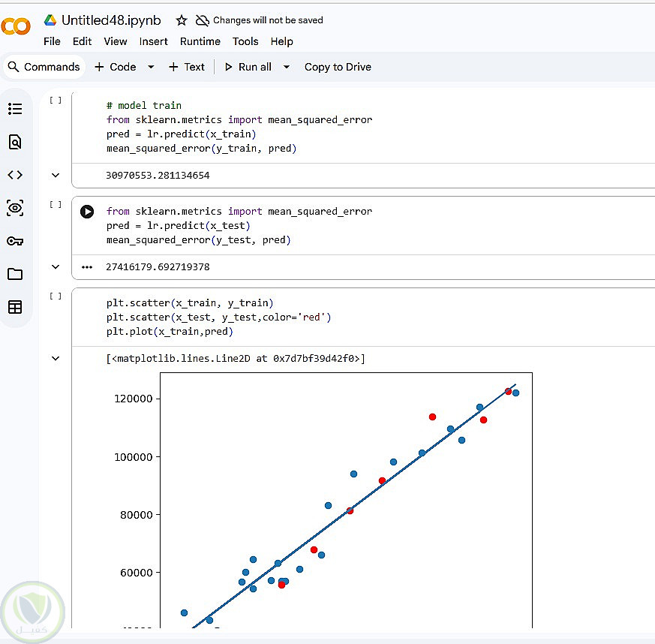Image resolution: width=655 pixels, height=644 pixels.
Task: Click output value 27416179.692719378
Action: pyautogui.click(x=158, y=266)
